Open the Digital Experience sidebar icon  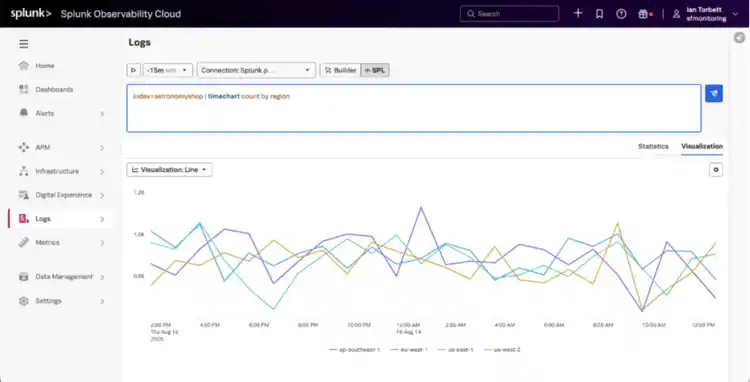[23, 195]
